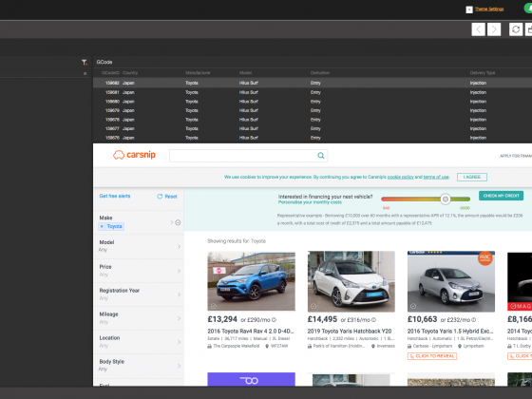Open the cookie policy link
Screen dimensions: 532x399
[400, 177]
